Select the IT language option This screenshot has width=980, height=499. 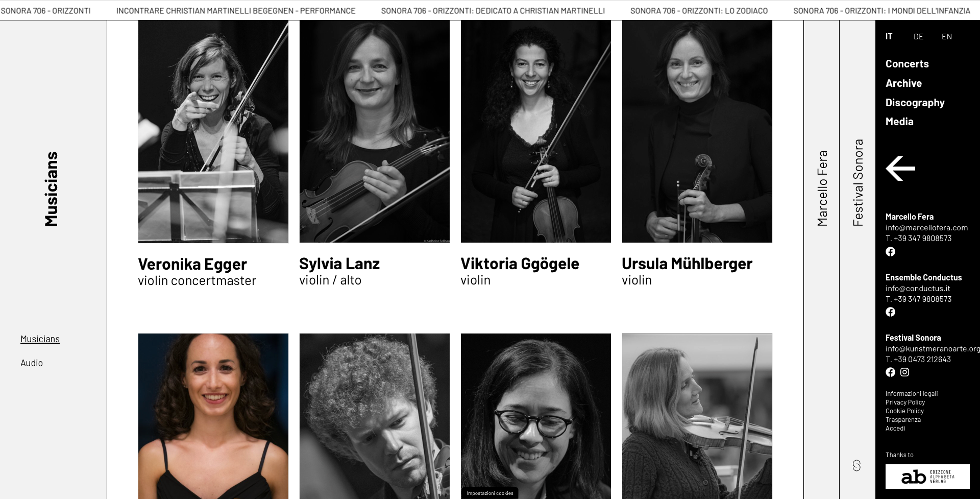pos(889,36)
